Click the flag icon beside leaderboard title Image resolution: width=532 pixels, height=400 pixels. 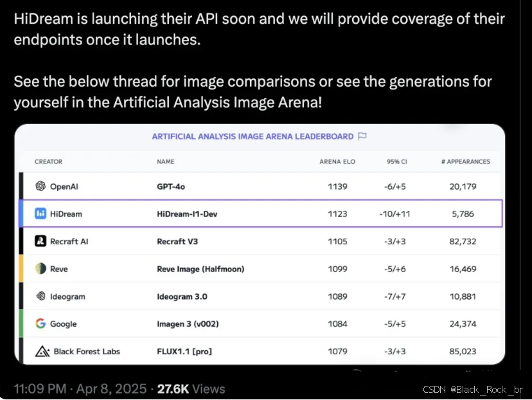click(362, 136)
